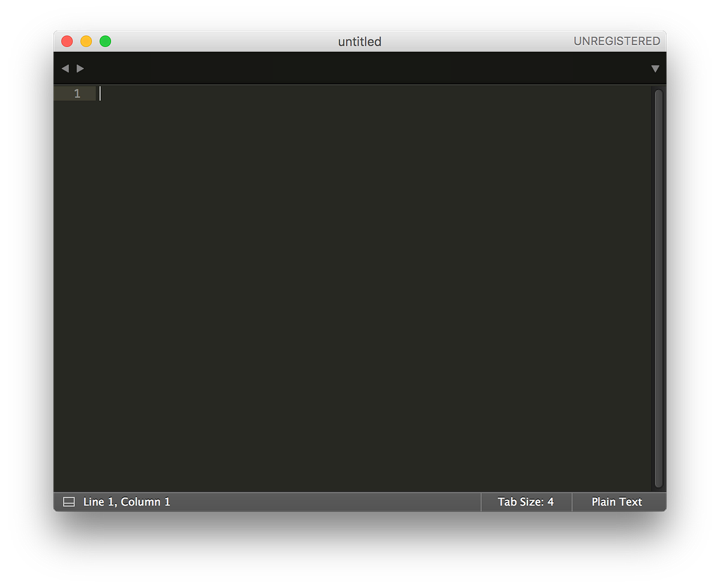Click the forward tab-navigation arrow icon

80,68
